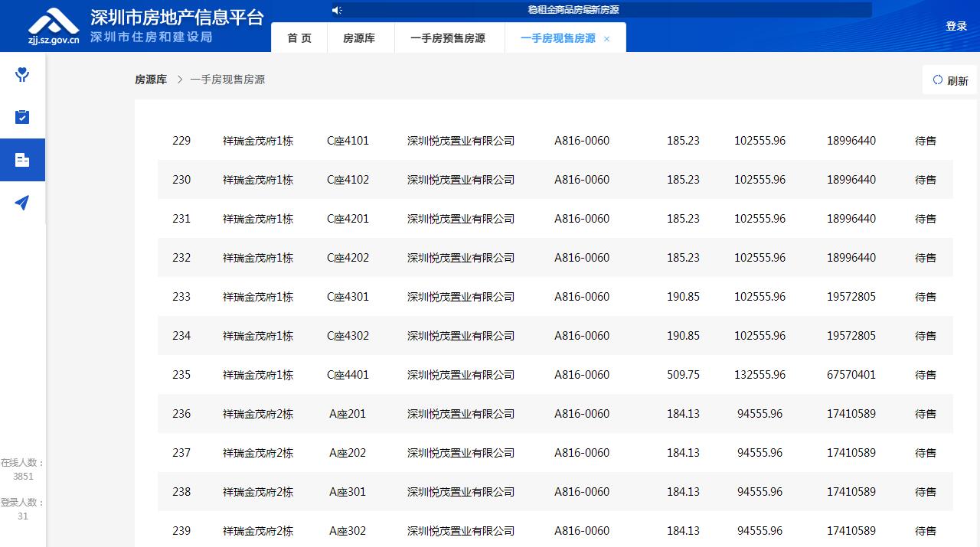980x547 pixels.
Task: Click the 刷新 refresh button
Action: pos(950,80)
